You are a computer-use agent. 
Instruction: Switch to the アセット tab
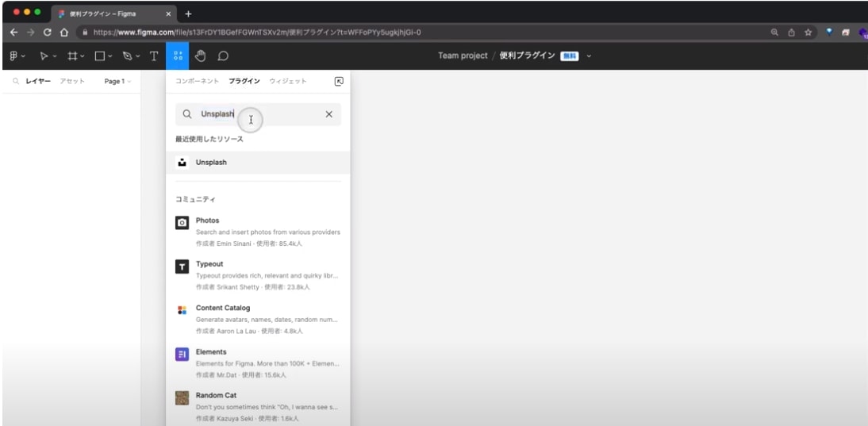tap(72, 82)
